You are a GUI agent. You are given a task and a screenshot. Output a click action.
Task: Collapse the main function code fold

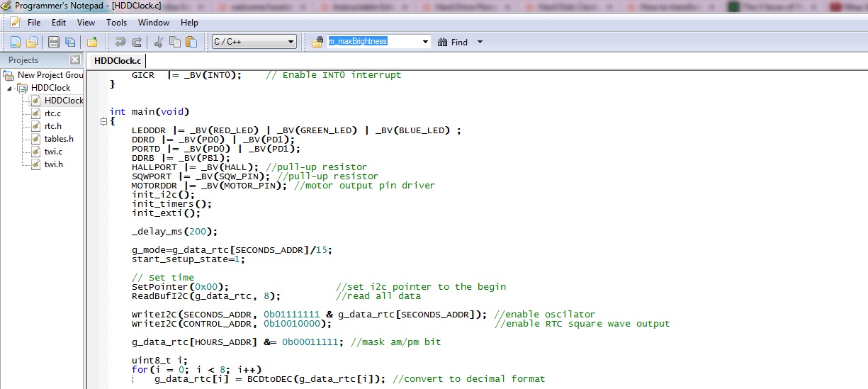[103, 121]
